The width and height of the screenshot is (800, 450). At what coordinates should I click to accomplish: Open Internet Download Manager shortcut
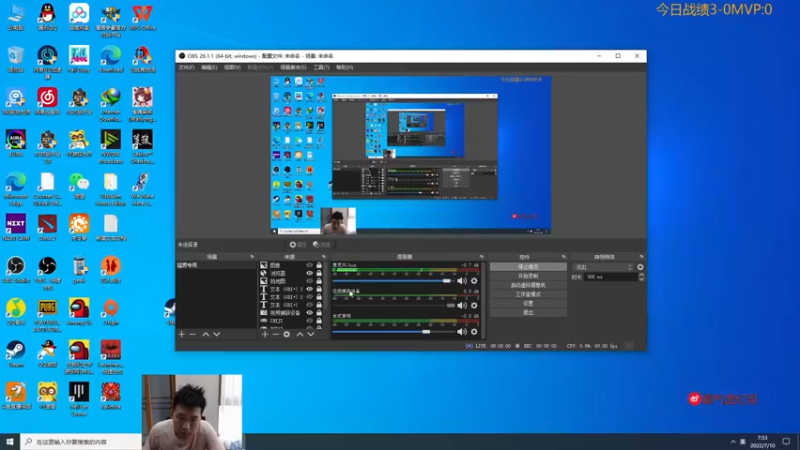111,104
